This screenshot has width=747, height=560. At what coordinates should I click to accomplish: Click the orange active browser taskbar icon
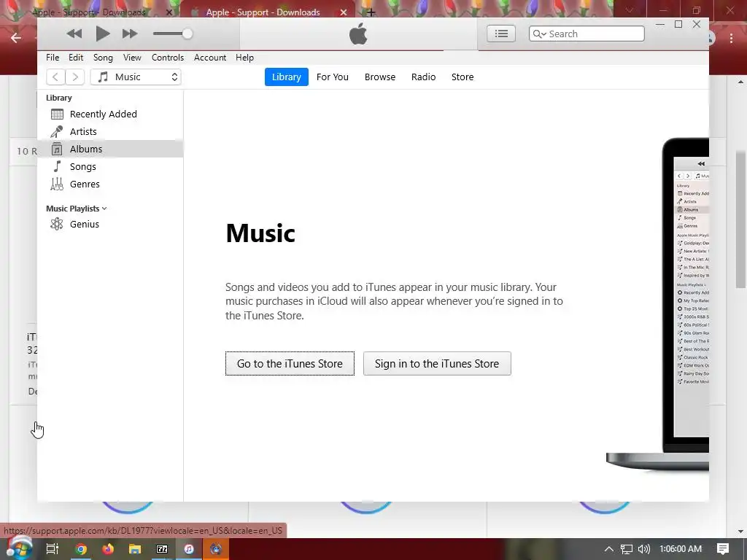pos(216,549)
